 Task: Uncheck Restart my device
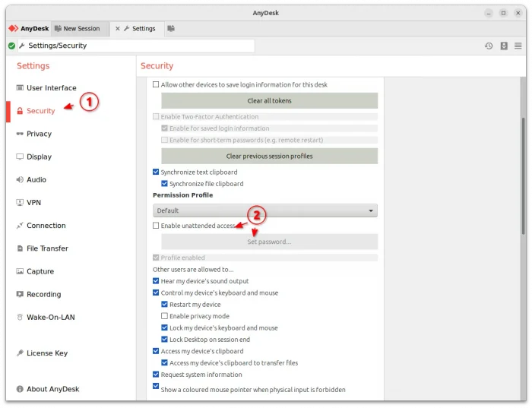(165, 304)
